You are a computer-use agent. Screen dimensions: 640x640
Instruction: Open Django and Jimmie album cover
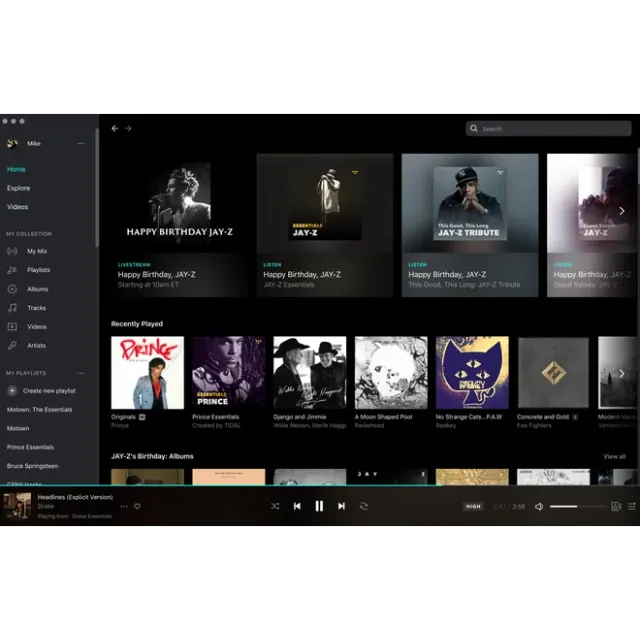pyautogui.click(x=309, y=373)
